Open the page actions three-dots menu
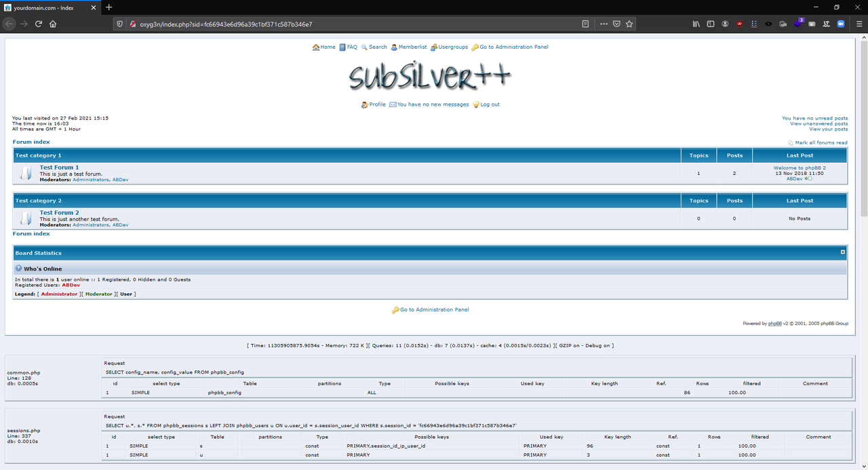The image size is (868, 470). point(604,24)
